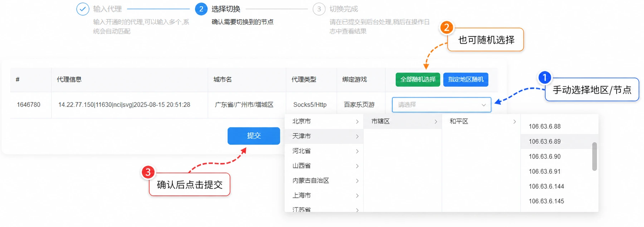Submit with the 提交 button
The height and width of the screenshot is (227, 644).
pos(254,136)
